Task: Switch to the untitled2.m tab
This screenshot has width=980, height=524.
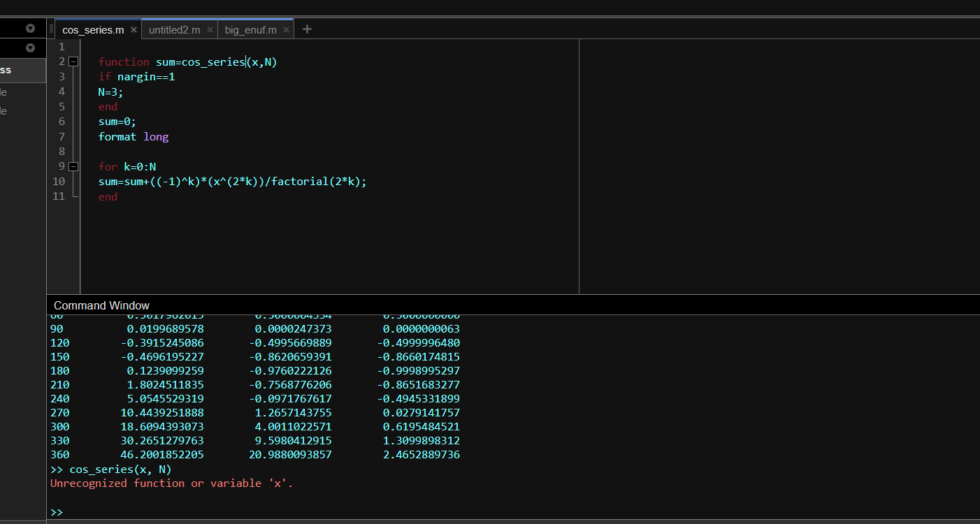Action: point(174,30)
